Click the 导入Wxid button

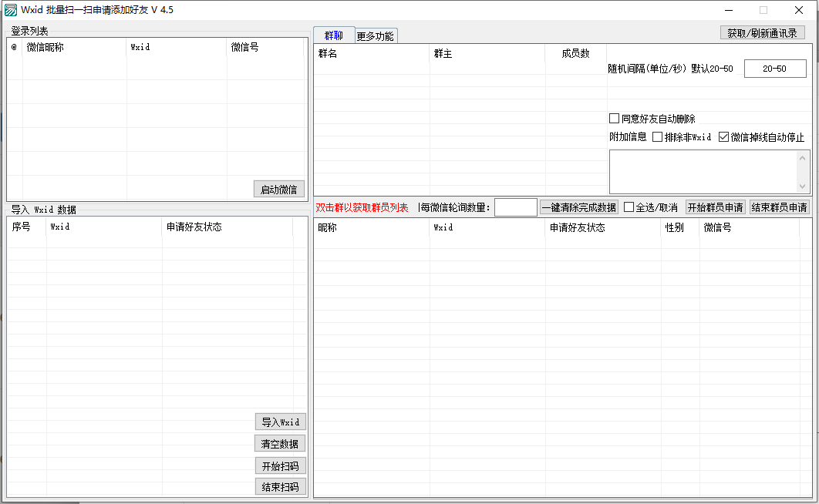(281, 422)
